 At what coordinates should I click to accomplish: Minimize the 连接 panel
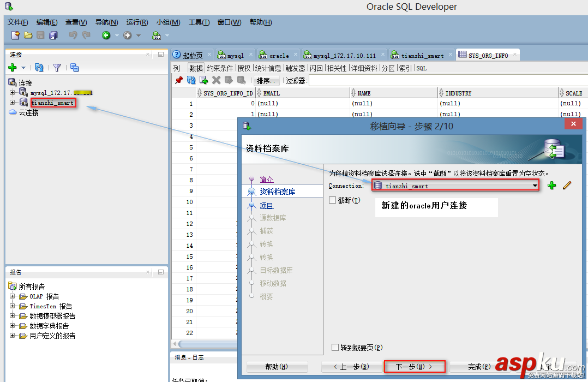(x=161, y=55)
